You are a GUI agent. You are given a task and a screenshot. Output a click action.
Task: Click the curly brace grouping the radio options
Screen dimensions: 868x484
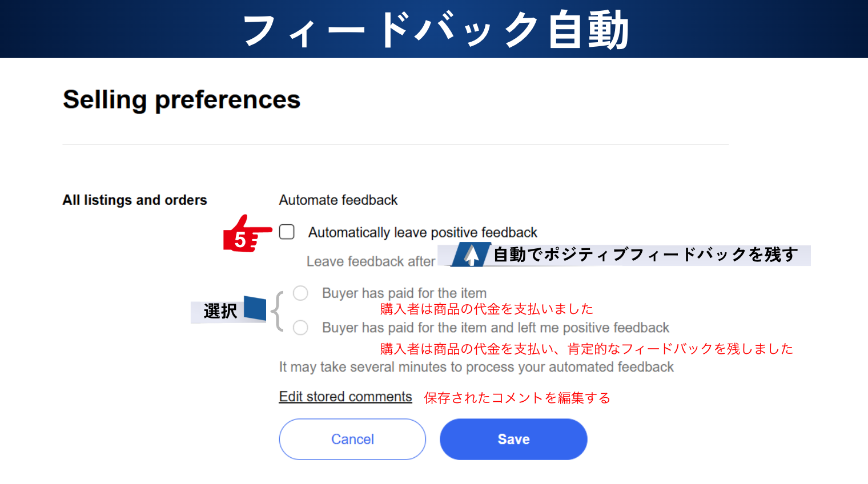277,311
